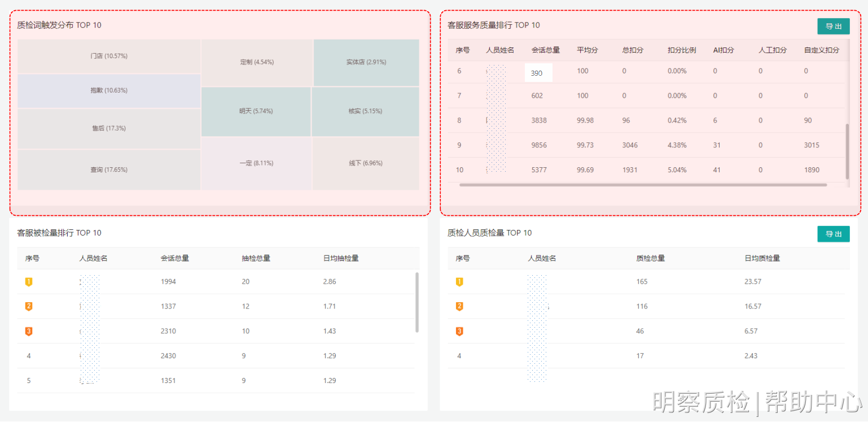Click the 导出 button in 质检人员质检量 panel
Viewport: 868px width, 422px height.
[x=833, y=234]
